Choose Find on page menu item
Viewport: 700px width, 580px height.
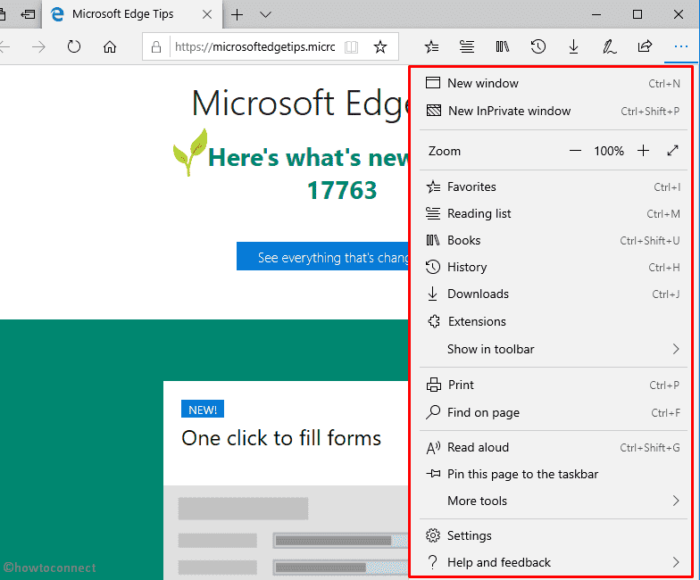553,413
